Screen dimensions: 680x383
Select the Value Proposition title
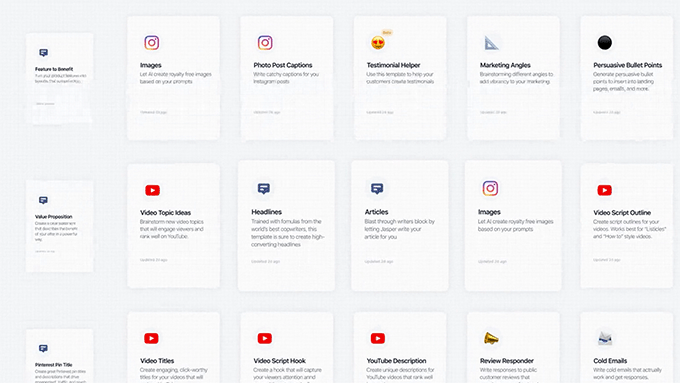tap(53, 216)
